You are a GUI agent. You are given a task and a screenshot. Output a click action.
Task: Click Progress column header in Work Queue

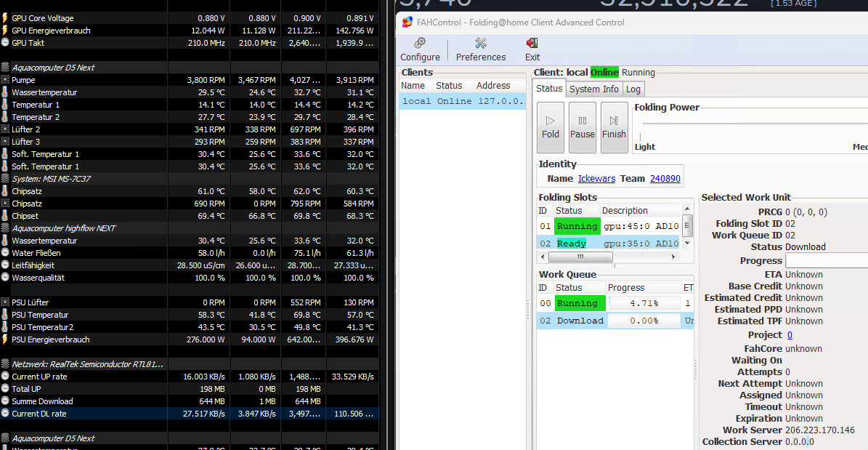644,288
